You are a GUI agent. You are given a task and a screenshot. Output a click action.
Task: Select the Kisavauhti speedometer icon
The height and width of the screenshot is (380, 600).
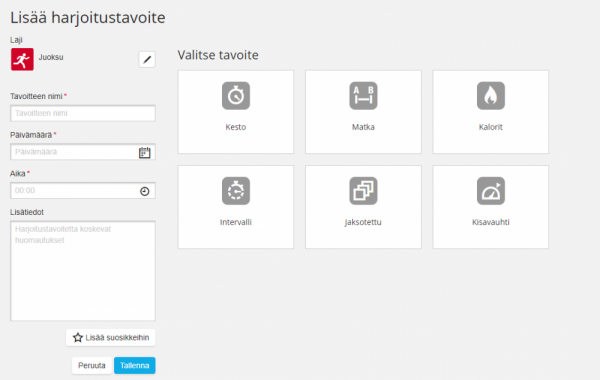pos(491,191)
